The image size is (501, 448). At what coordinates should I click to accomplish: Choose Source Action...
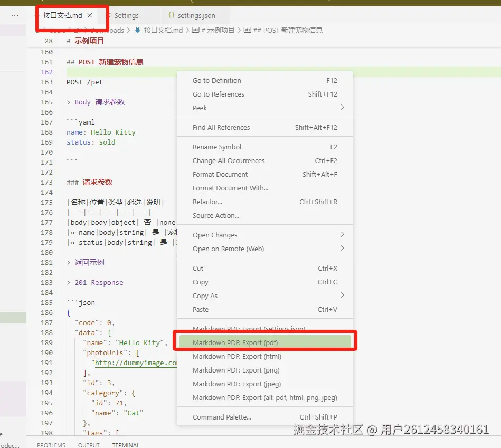coord(265,215)
